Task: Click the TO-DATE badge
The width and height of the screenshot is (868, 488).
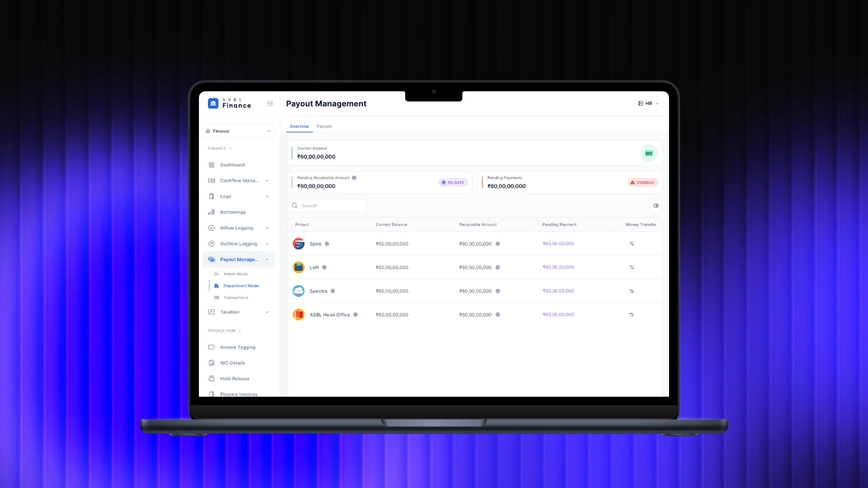Action: click(453, 183)
